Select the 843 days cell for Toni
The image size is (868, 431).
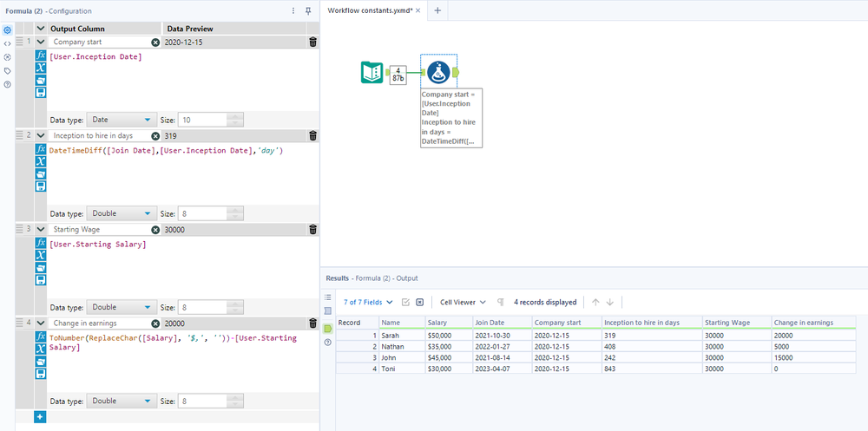(x=652, y=369)
